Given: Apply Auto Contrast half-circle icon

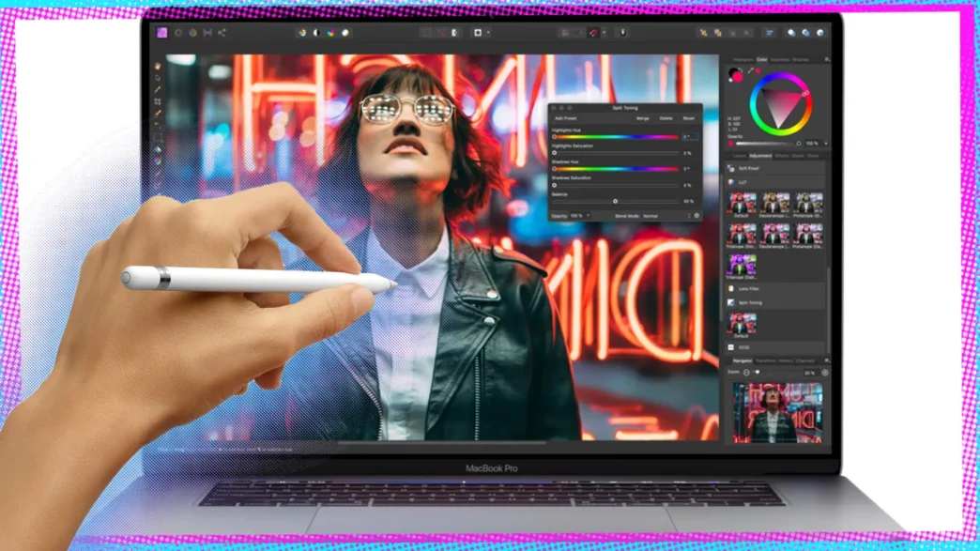Looking at the screenshot, I should 316,33.
